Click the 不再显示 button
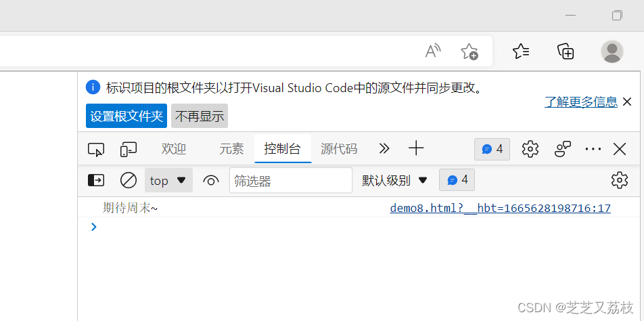 tap(200, 116)
